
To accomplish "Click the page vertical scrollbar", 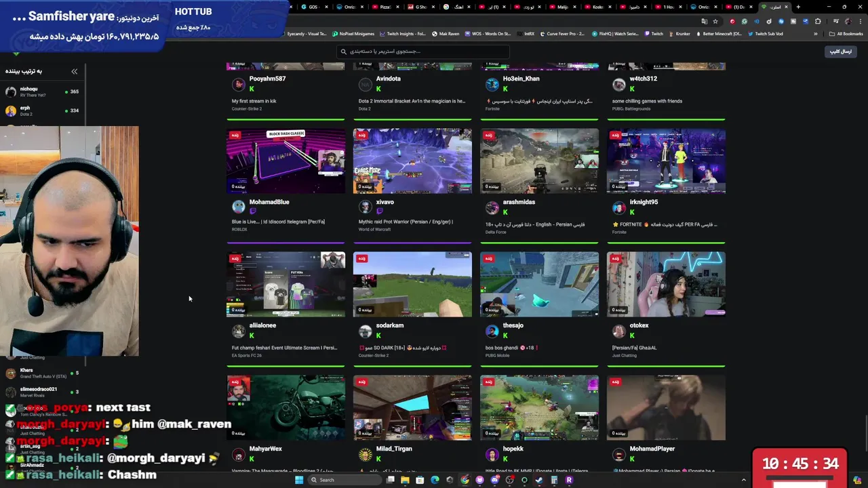I will [865, 432].
